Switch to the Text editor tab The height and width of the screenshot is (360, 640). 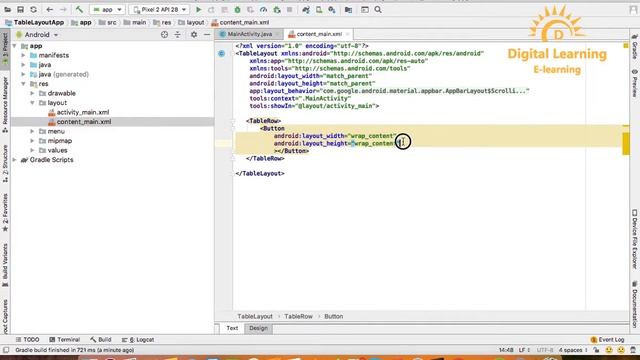[x=232, y=328]
